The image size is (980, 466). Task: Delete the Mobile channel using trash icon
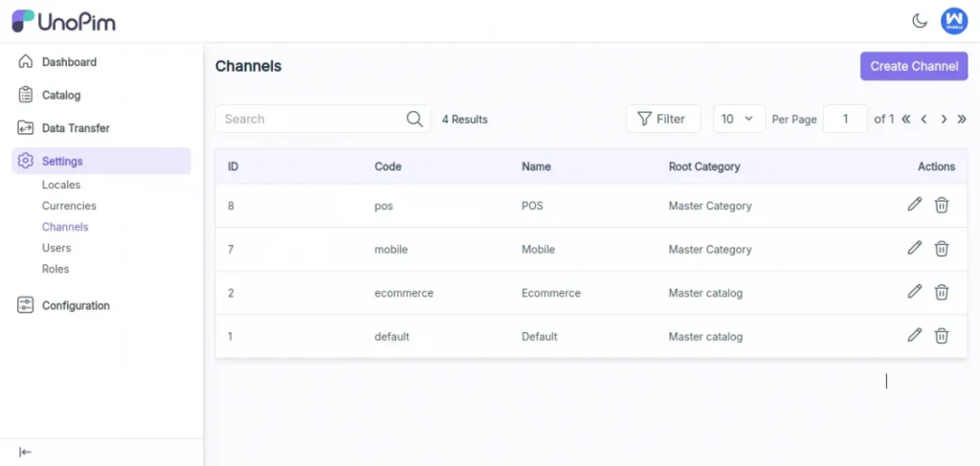coord(942,249)
